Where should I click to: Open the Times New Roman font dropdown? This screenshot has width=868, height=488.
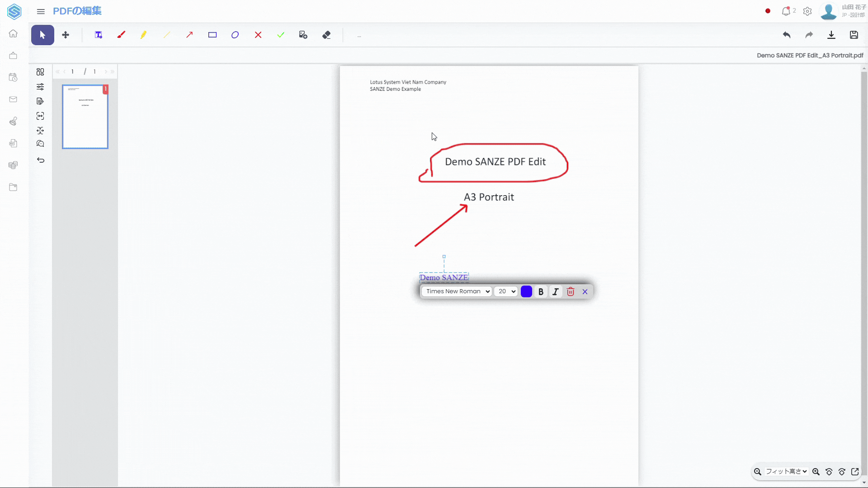(457, 291)
